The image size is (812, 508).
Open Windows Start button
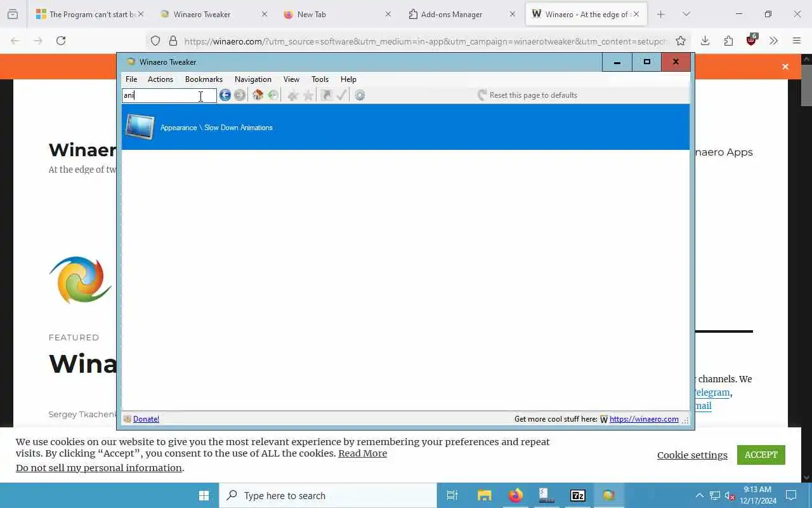tap(204, 495)
